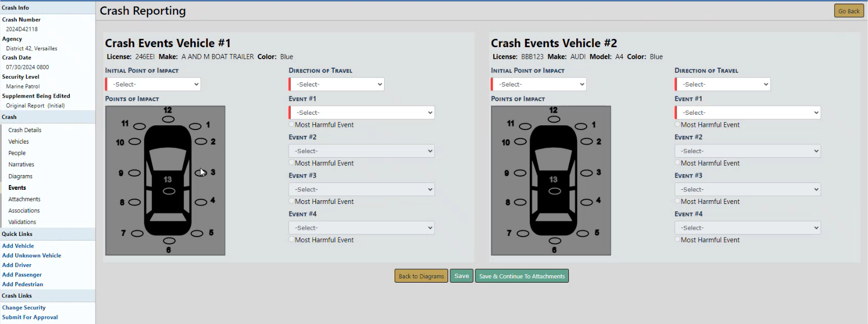Click impact point 13 roof on Vehicle #1
This screenshot has height=324, width=868.
168,191
